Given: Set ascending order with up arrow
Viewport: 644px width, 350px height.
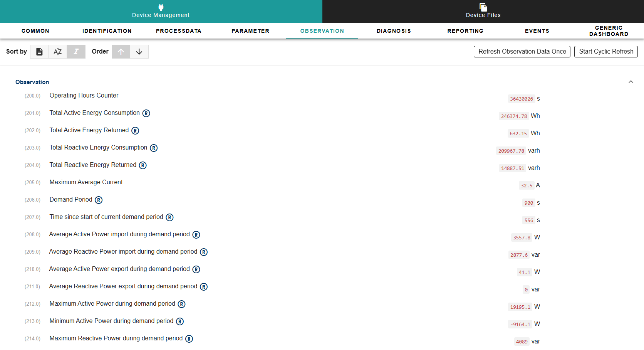Looking at the screenshot, I should coord(121,52).
